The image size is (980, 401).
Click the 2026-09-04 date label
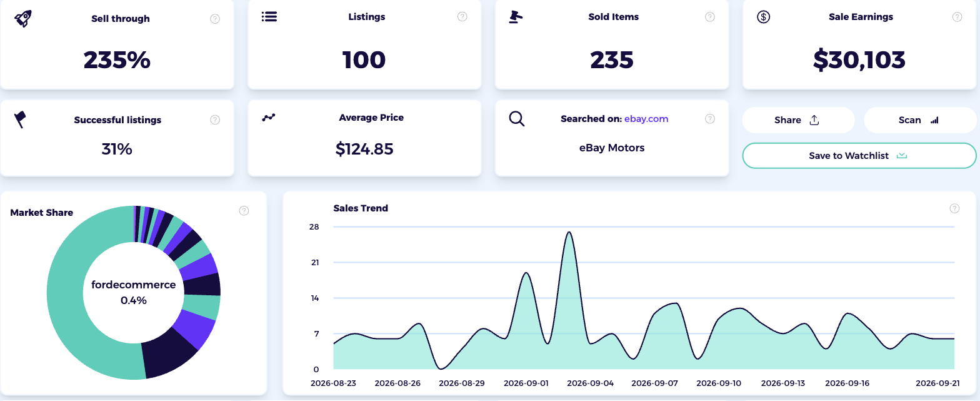click(x=590, y=383)
